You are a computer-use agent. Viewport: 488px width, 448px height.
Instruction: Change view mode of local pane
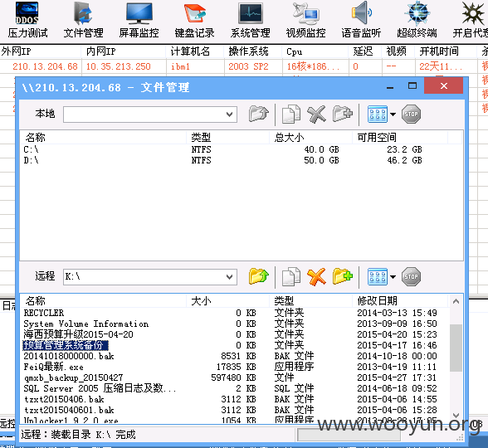(x=378, y=114)
